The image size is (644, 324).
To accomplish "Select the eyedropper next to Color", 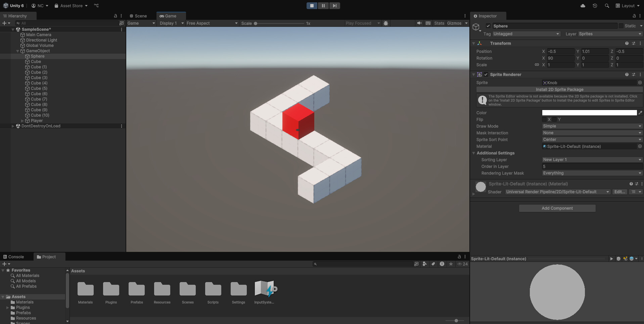I will tap(641, 113).
